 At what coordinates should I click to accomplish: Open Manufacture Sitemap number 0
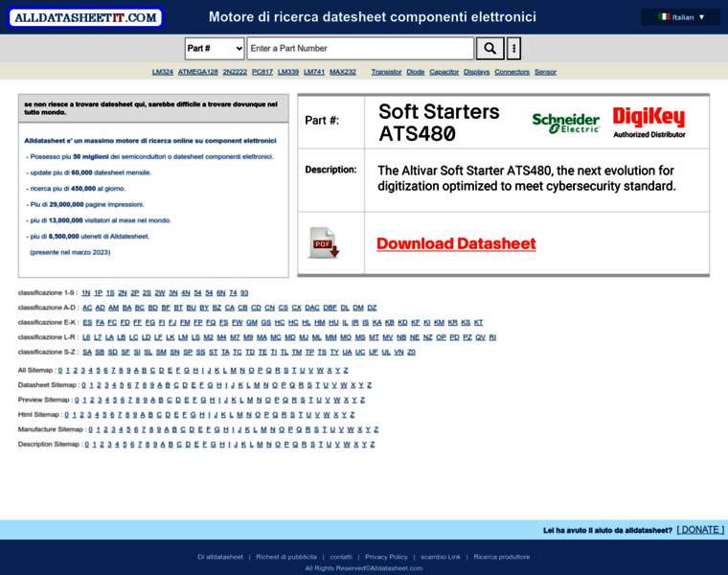[x=91, y=429]
